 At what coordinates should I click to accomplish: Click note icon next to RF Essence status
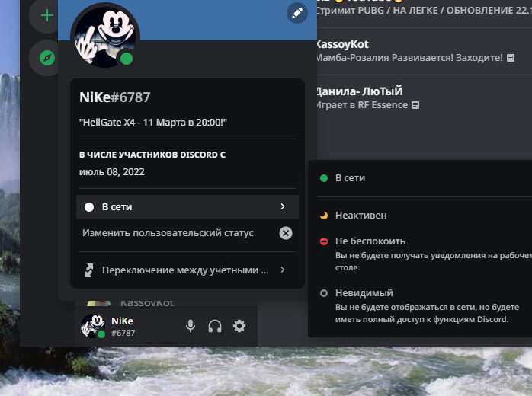click(415, 105)
